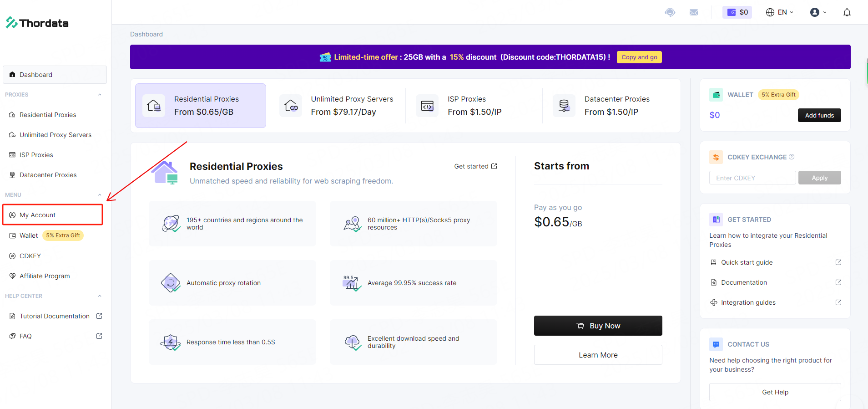Select the Datacenter Proxies product tab
Viewport: 868px width, 409px height.
coord(611,106)
